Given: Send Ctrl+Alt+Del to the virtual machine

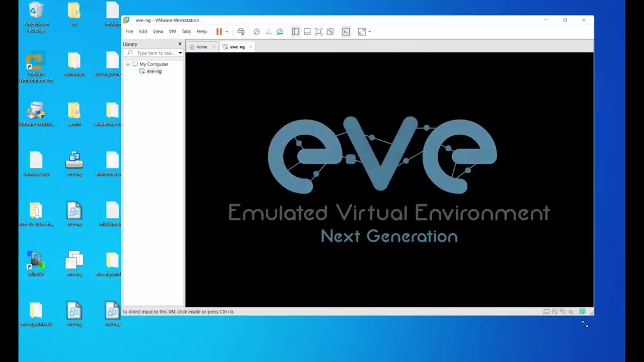Looking at the screenshot, I should pyautogui.click(x=241, y=32).
